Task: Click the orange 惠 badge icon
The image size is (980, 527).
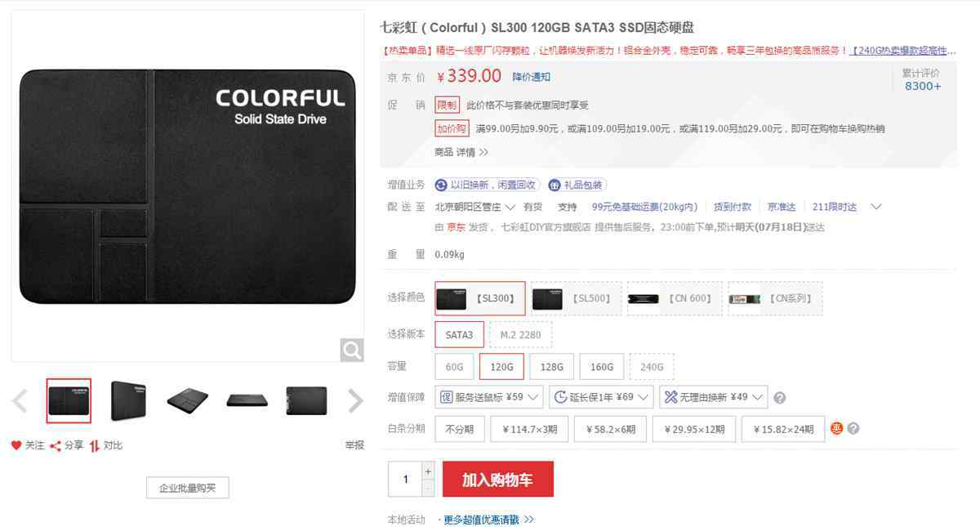Action: 836,428
